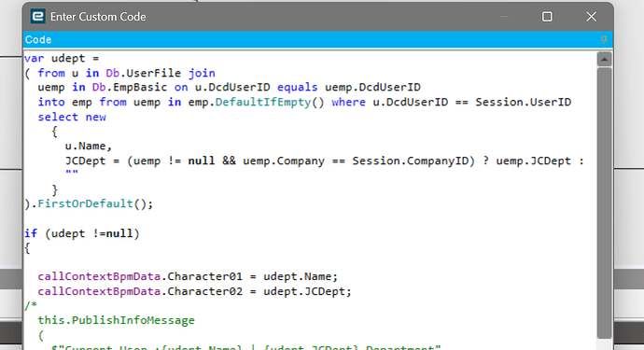Click the '/*' comment start marker
This screenshot has height=350, width=644.
pos(31,305)
